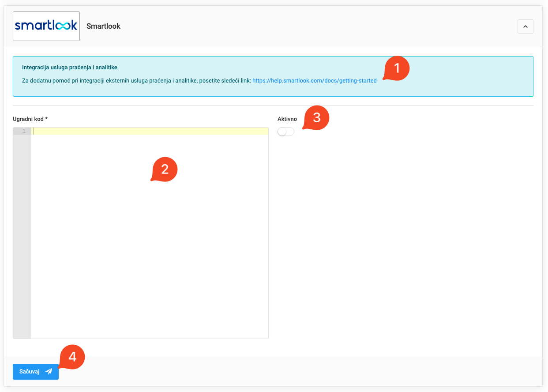Click the red annotation marker 2
Screen dimensions: 548x392
point(165,170)
